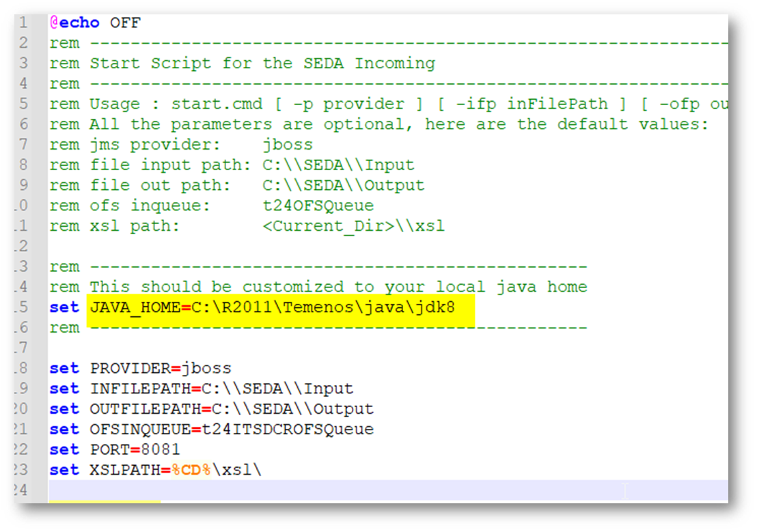Click the 't24ITSDCROFSQueue' value
Viewport: 757px width, 532px height.
(x=287, y=430)
